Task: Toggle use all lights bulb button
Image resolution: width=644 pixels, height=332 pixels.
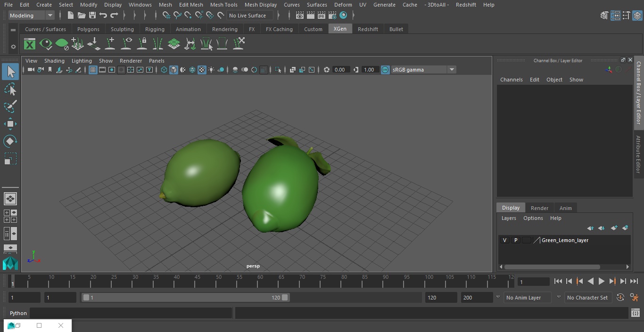Action: point(211,70)
